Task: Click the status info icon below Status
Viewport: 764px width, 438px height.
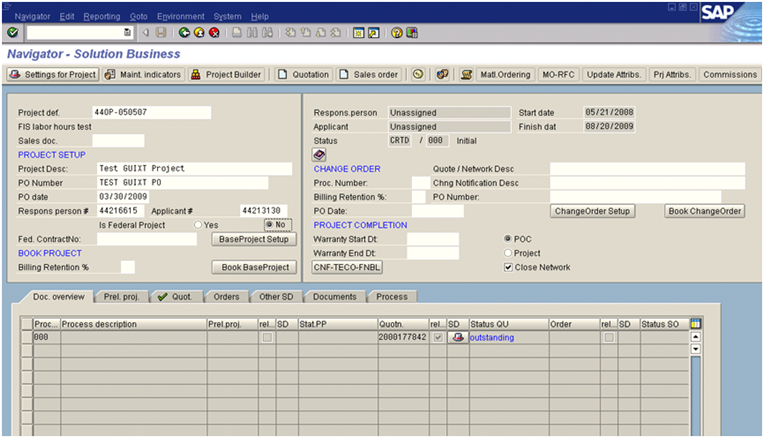Action: 320,155
